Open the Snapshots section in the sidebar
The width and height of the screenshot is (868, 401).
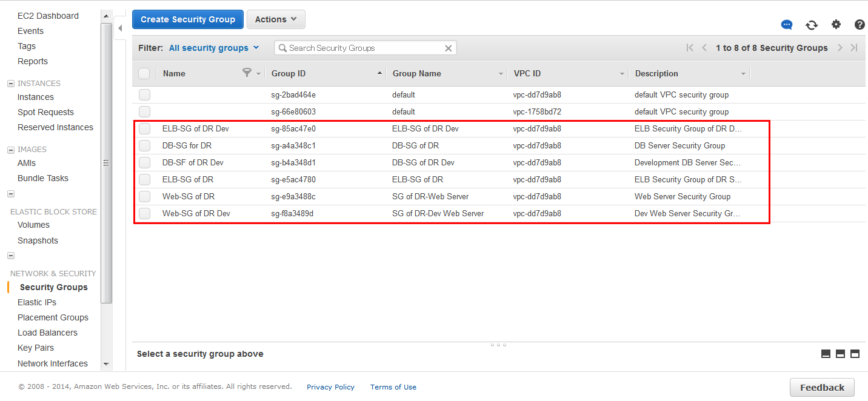pos(38,240)
